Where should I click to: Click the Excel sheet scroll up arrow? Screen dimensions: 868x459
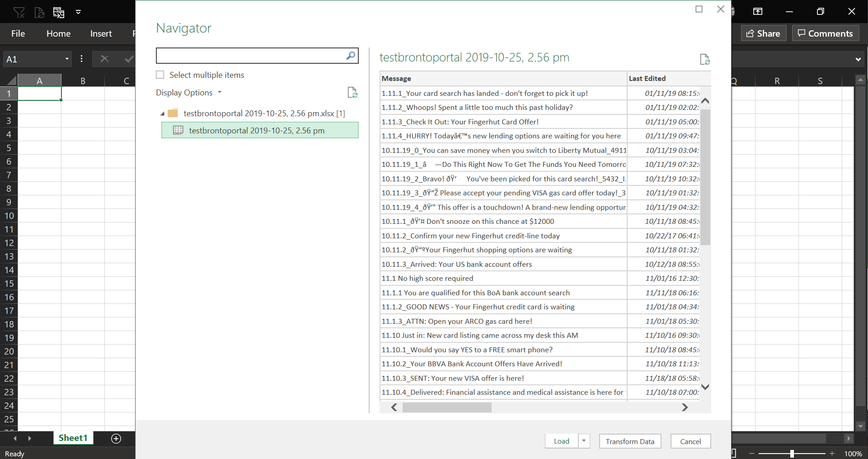(860, 80)
